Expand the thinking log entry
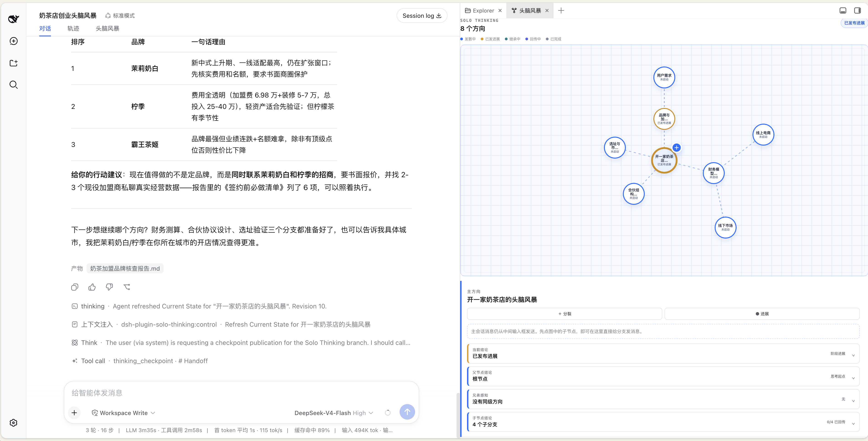This screenshot has height=441, width=868. [x=199, y=306]
